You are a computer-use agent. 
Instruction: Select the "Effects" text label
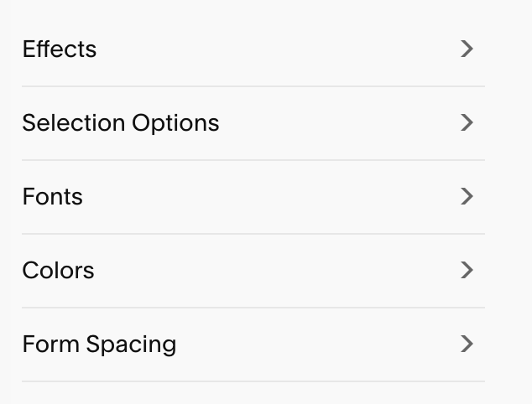click(x=60, y=49)
